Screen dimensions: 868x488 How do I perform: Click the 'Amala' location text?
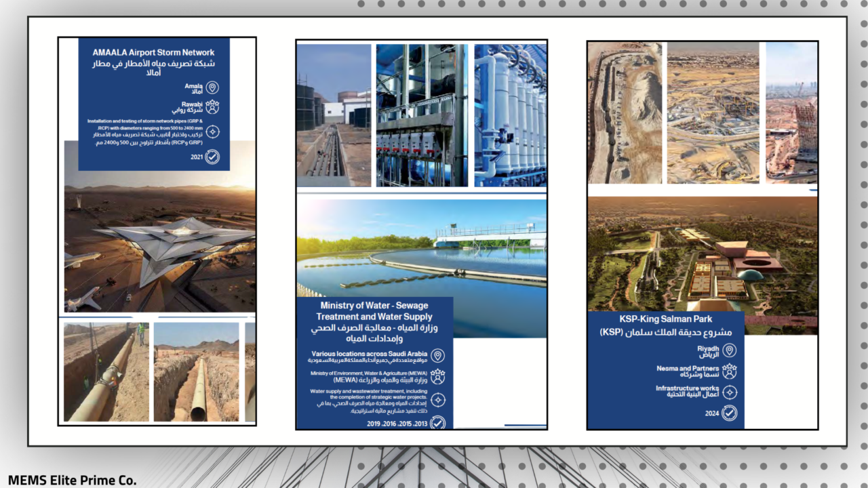(193, 86)
